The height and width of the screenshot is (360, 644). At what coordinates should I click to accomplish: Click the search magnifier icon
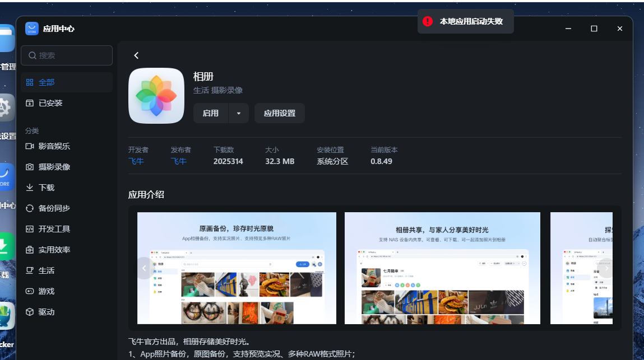[x=33, y=55]
